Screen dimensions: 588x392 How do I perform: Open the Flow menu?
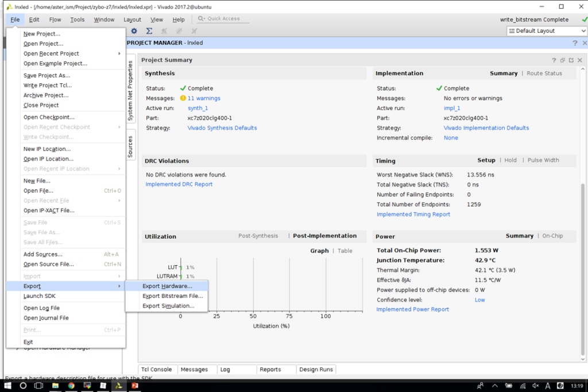pyautogui.click(x=55, y=20)
